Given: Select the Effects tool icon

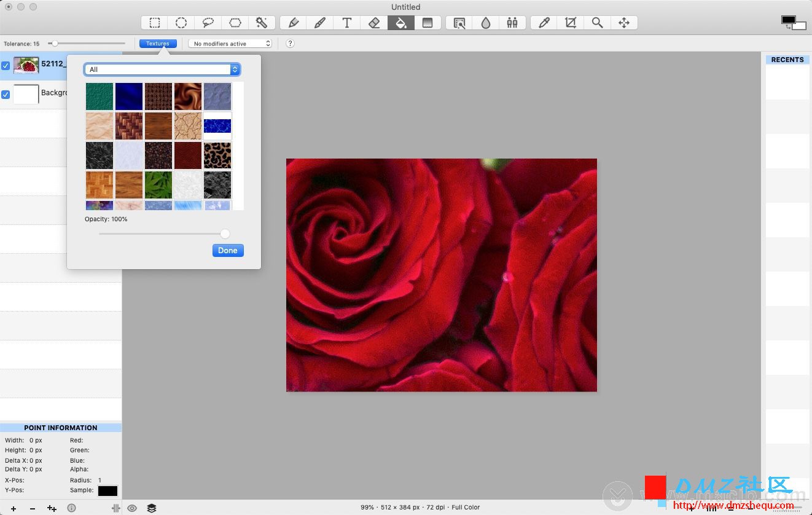Looking at the screenshot, I should pos(459,23).
